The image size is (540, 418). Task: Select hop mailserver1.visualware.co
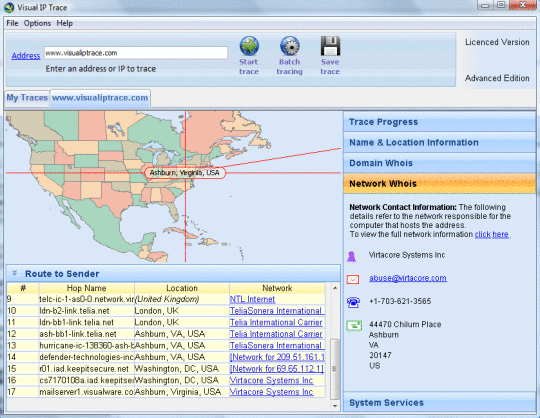pyautogui.click(x=86, y=392)
